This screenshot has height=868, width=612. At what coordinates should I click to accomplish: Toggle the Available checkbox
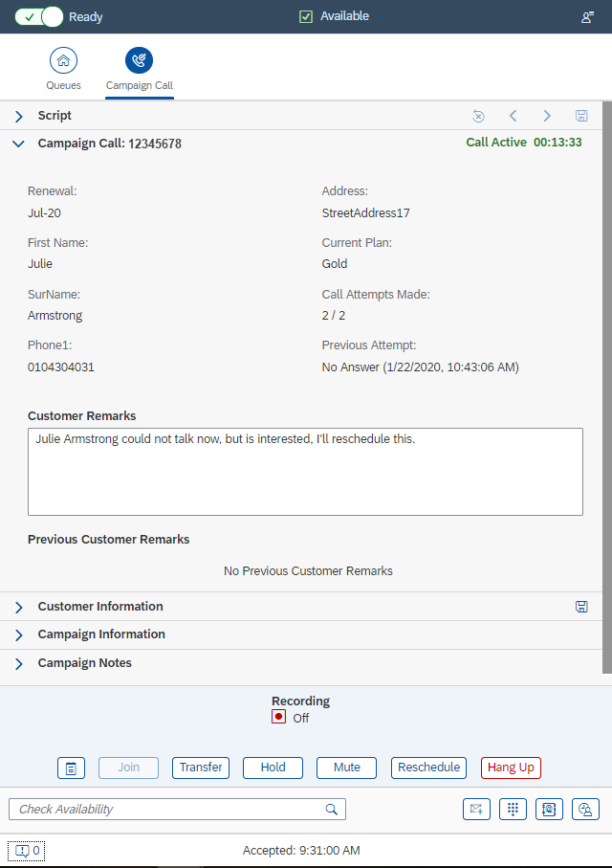point(306,16)
